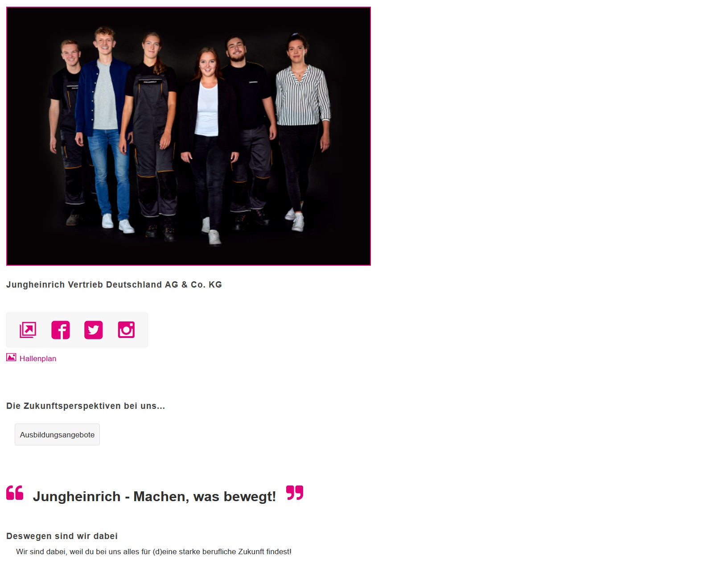Viewport: 728px width, 564px height.
Task: Click the closing pink quotation mark
Action: pyautogui.click(x=295, y=493)
